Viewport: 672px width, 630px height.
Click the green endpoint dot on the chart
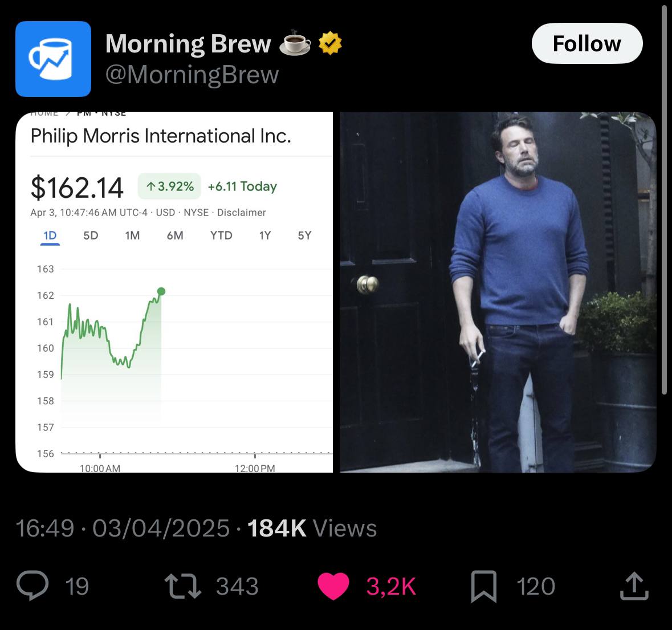(161, 291)
